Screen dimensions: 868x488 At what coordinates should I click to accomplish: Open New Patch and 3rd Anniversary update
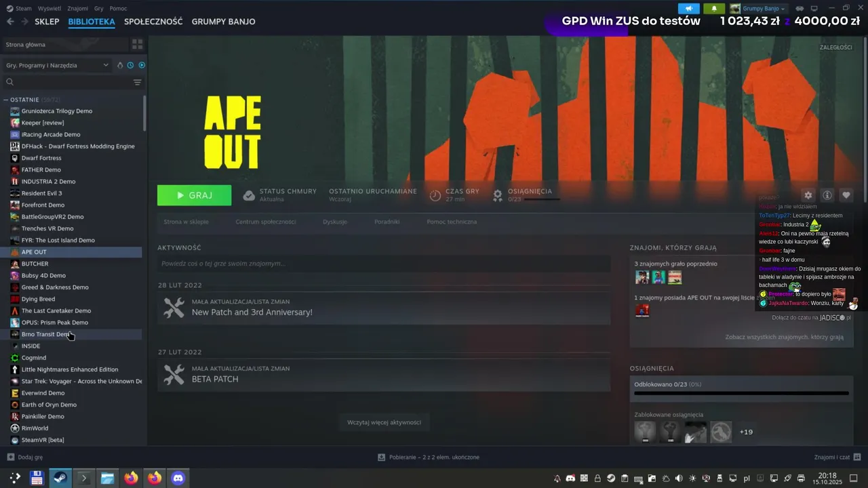384,308
